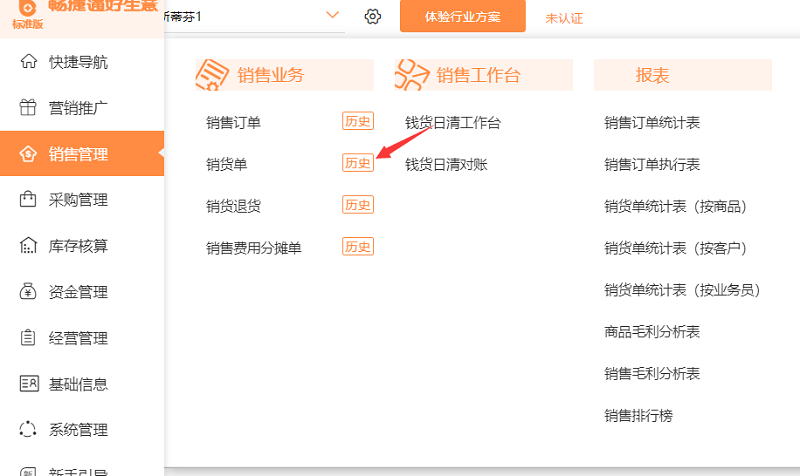The width and height of the screenshot is (800, 476).
Task: Click the 系统管理 circular icon
Action: (x=28, y=429)
